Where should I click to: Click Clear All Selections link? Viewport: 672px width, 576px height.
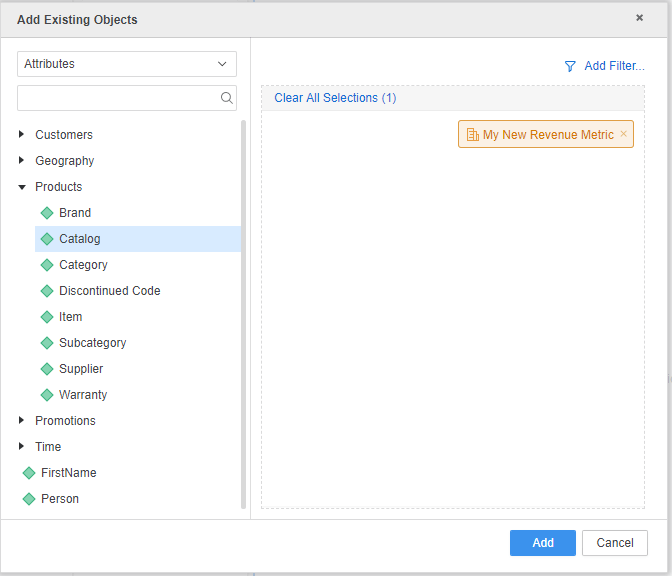(335, 98)
